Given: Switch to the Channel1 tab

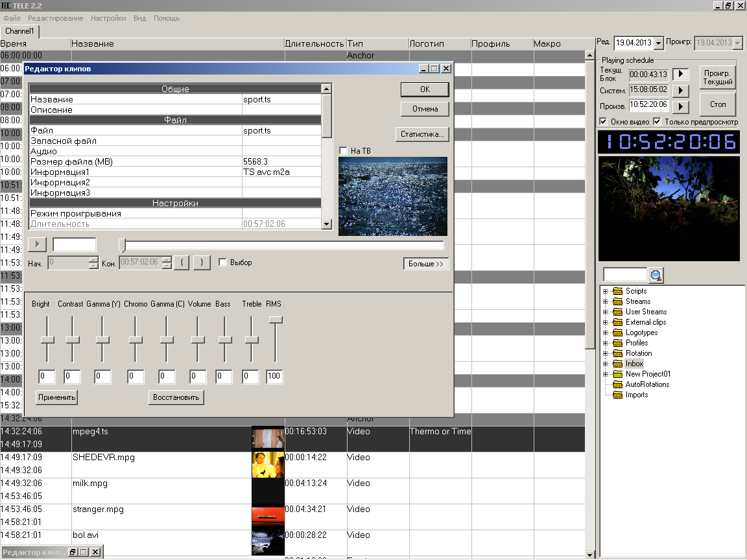Looking at the screenshot, I should [x=21, y=31].
